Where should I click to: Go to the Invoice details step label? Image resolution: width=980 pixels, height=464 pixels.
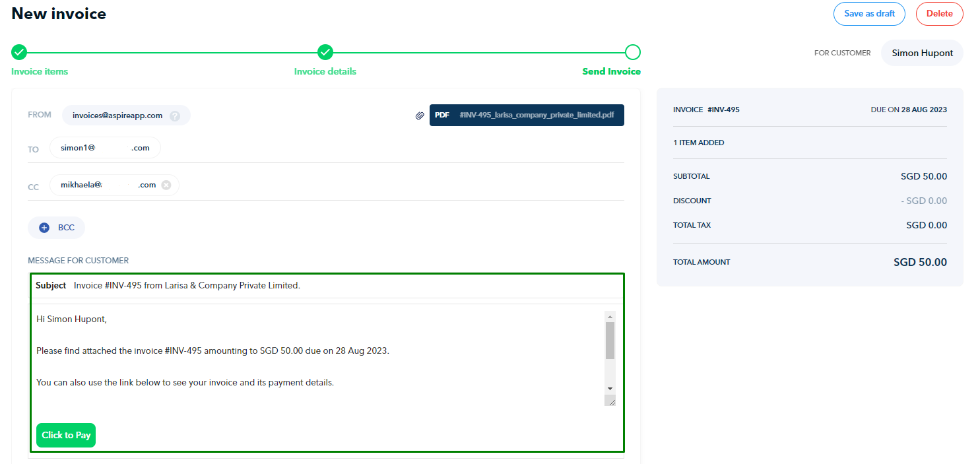[325, 71]
